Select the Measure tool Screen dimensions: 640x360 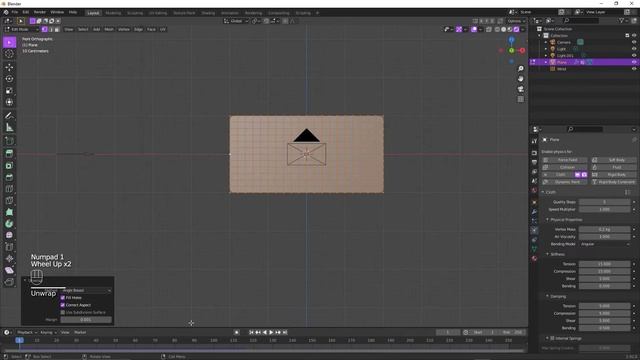point(9,128)
